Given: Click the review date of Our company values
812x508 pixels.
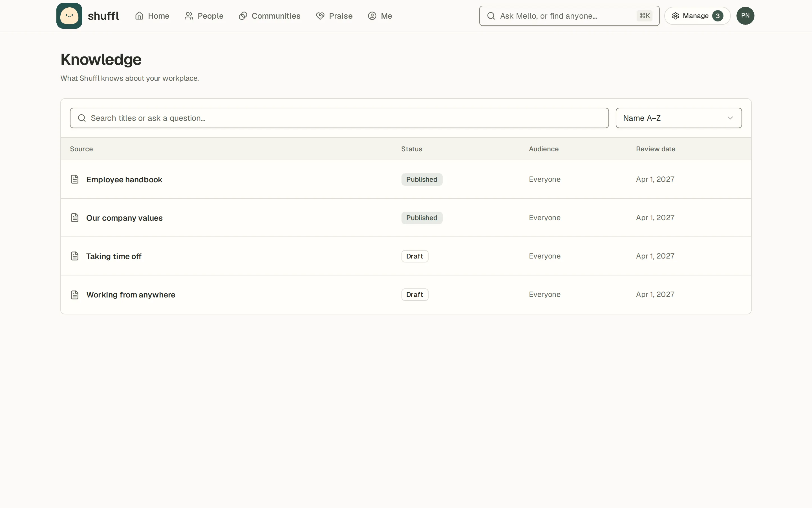Looking at the screenshot, I should click(x=655, y=218).
